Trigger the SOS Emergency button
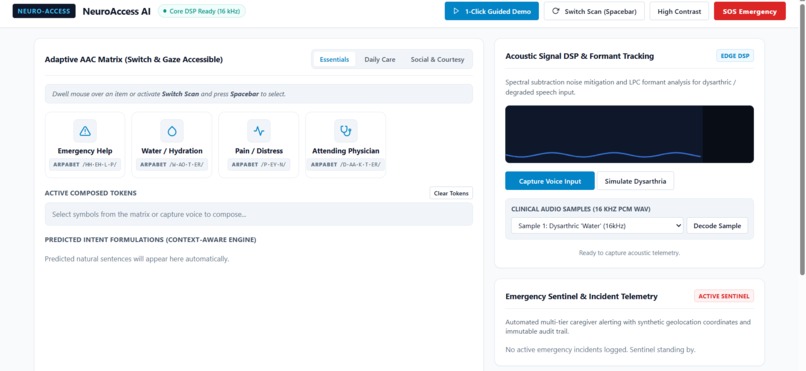 coord(749,11)
